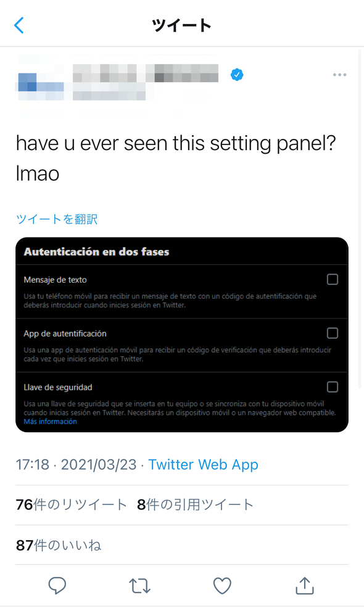Reply using the speech bubble icon
The image size is (364, 608).
(57, 586)
